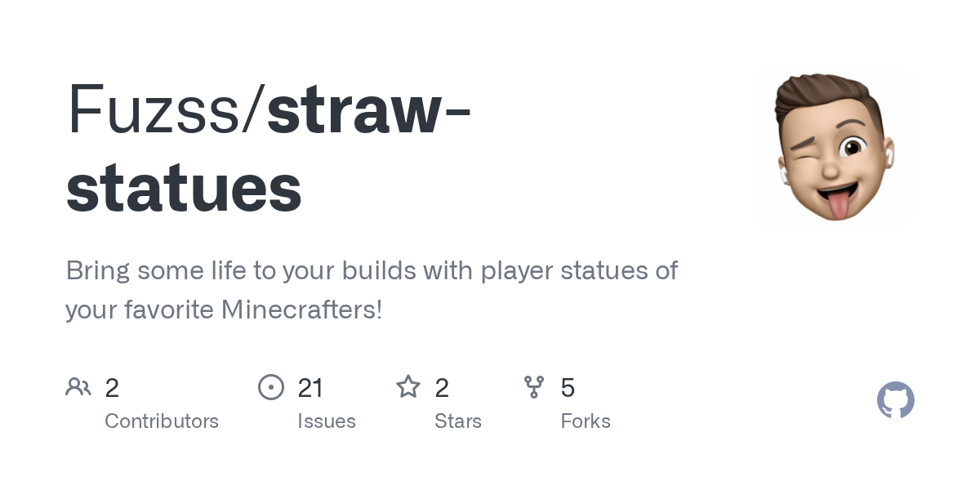
Task: Click the GitHub Octocat logo
Action: click(895, 400)
